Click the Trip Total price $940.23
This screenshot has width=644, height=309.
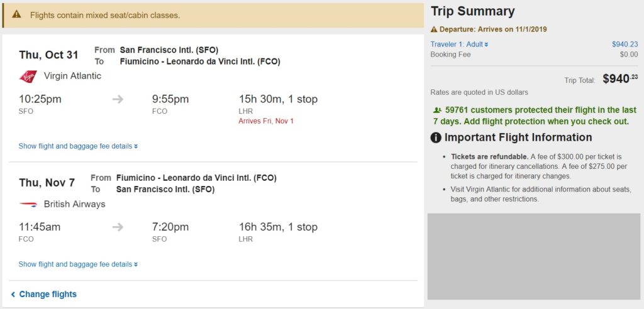click(x=620, y=79)
